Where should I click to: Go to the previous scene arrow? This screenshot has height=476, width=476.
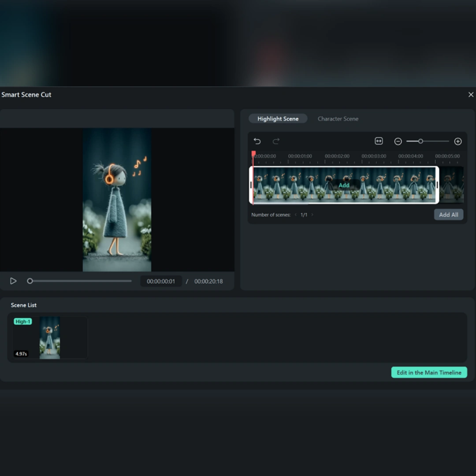(296, 215)
